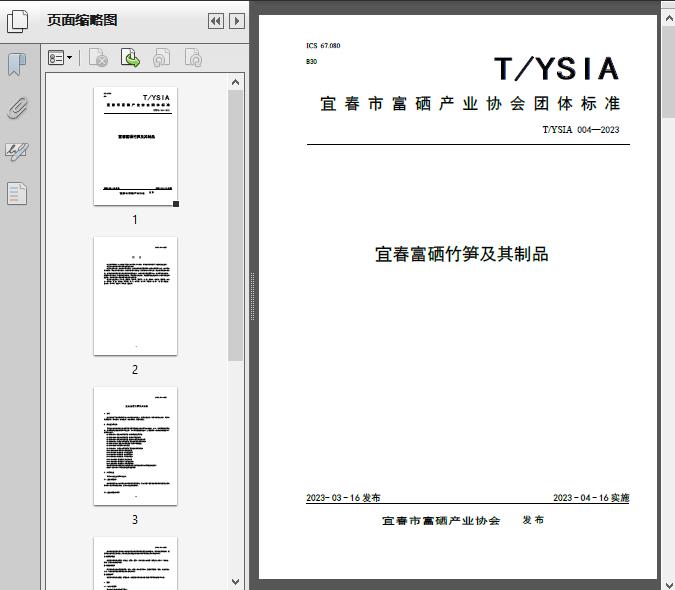
Task: Click the extract pages green arrow icon
Action: [130, 58]
